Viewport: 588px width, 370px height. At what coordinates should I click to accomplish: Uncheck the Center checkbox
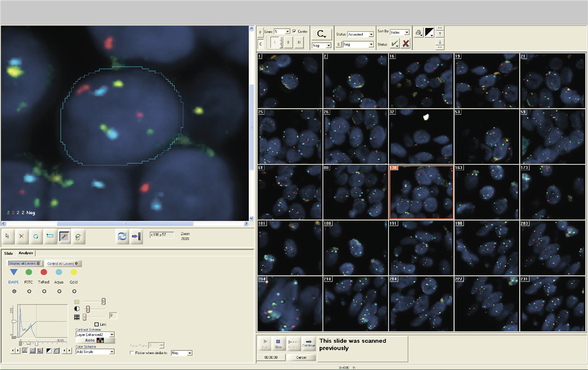point(294,31)
